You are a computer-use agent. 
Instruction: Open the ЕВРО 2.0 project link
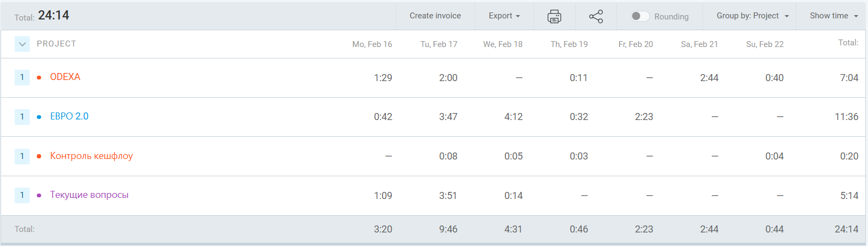(x=69, y=116)
